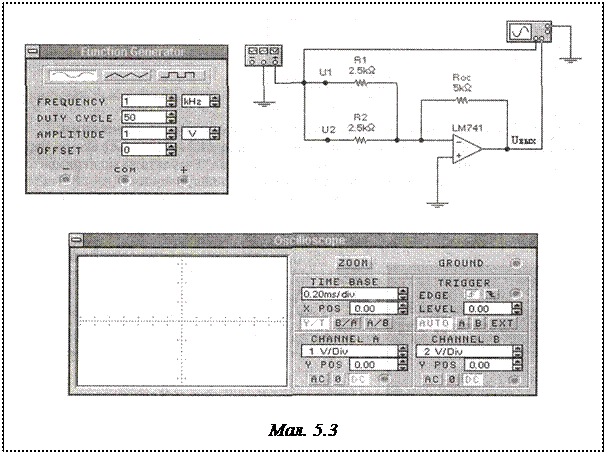Click the minus output terminal of generator

pos(66,180)
